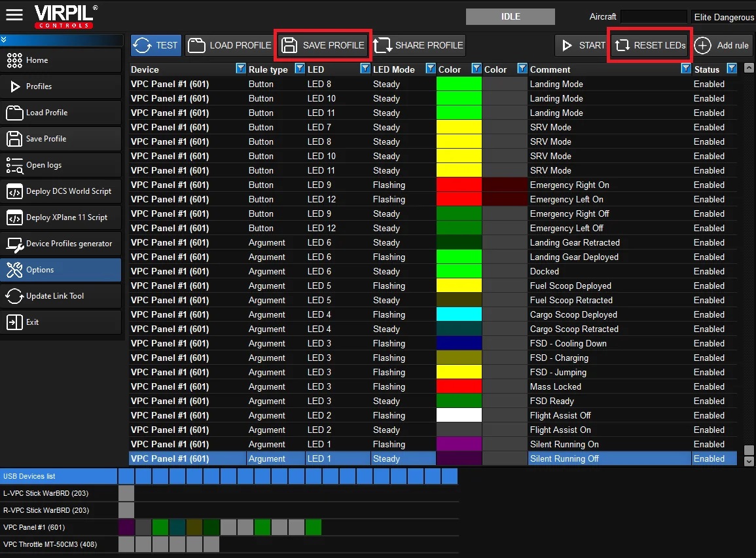Click the Deploy DCS World Script code icon
Image resolution: width=756 pixels, height=558 pixels.
pos(14,191)
